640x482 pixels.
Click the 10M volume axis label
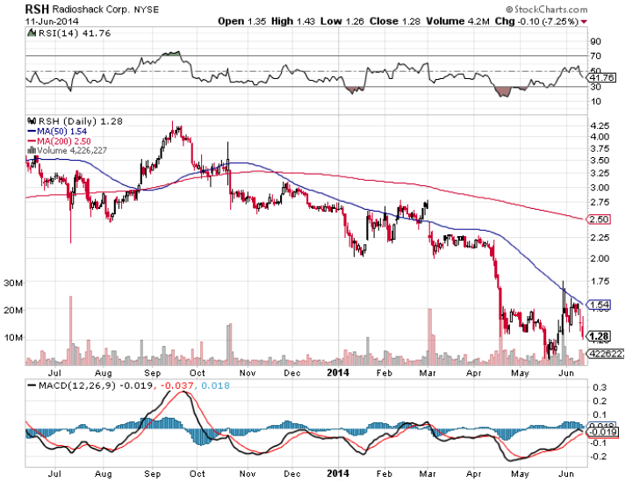click(13, 338)
